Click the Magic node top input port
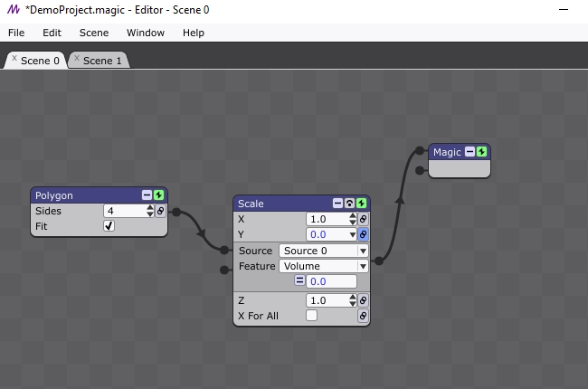The image size is (588, 389). pos(420,151)
